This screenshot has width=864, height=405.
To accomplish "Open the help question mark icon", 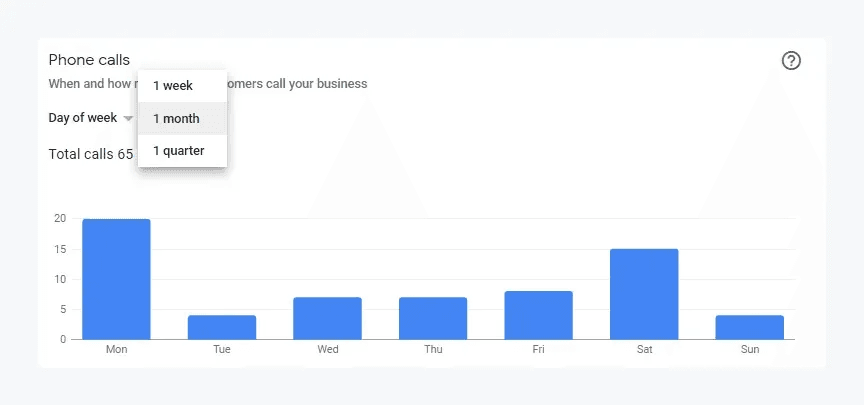I will (791, 61).
